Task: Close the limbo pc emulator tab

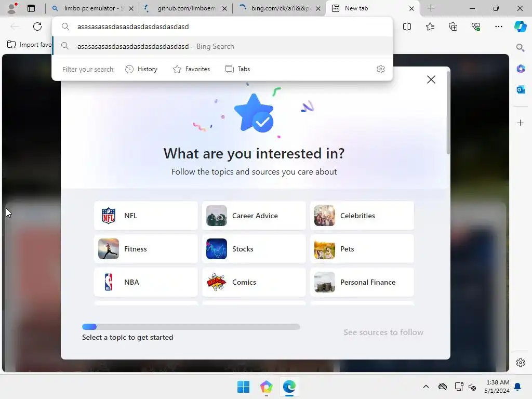Action: pos(131,8)
